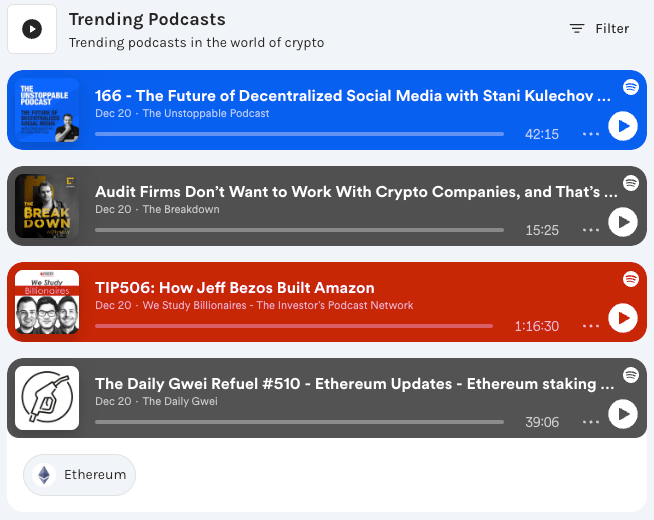The width and height of the screenshot is (654, 520).
Task: Click the 39:06 duration label
Action: point(542,422)
